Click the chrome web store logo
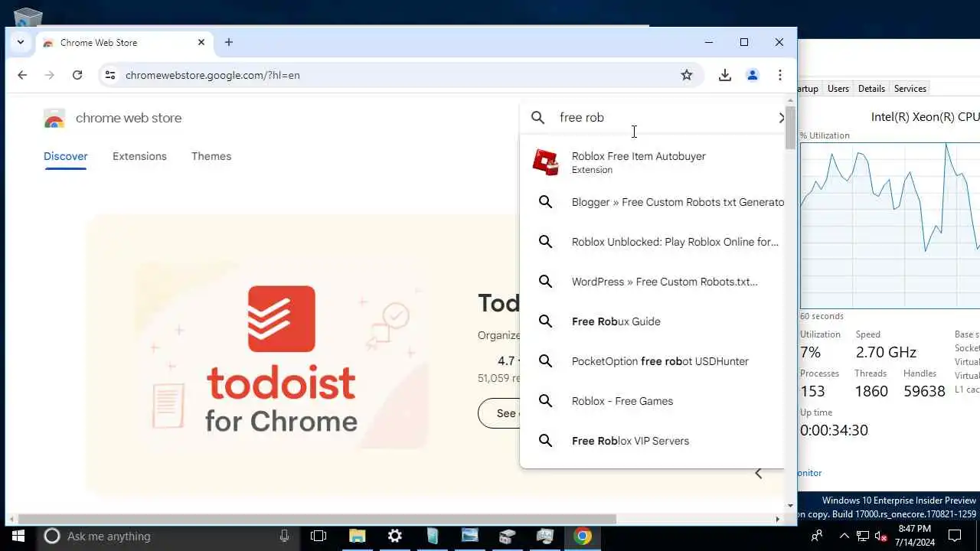 click(113, 118)
